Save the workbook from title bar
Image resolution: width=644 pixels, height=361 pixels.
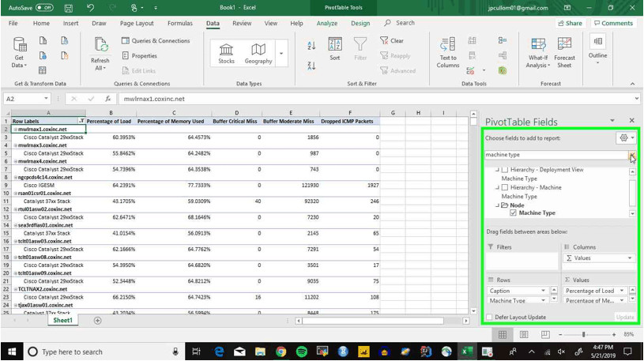pyautogui.click(x=69, y=8)
